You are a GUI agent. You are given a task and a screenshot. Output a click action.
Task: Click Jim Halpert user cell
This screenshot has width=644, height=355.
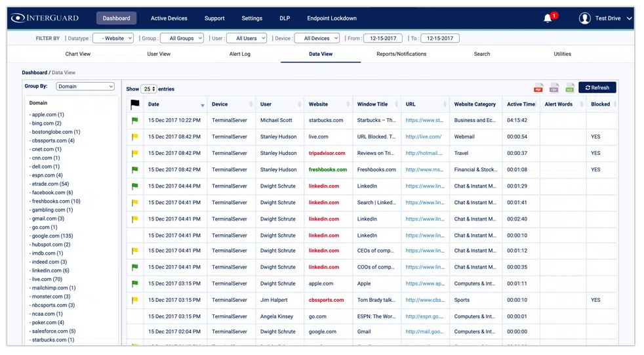click(274, 300)
